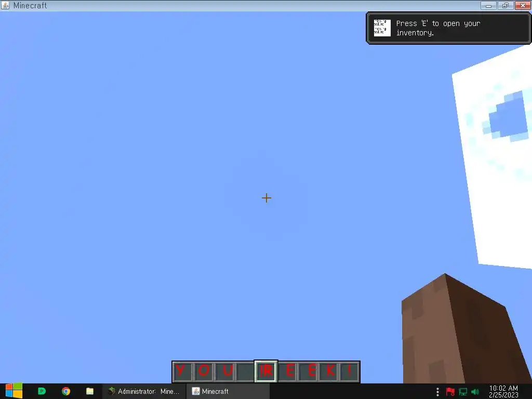This screenshot has height=399, width=532.
Task: Click the red flag tray icon
Action: [x=450, y=392]
